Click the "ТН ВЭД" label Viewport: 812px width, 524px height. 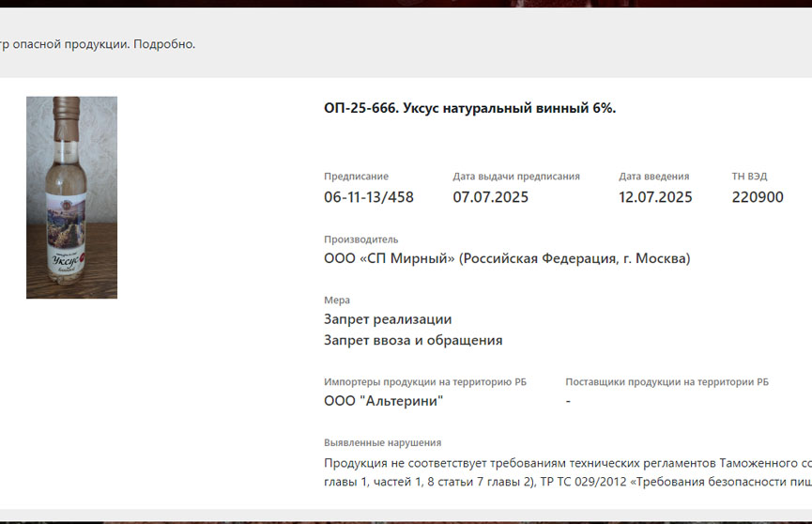point(749,177)
